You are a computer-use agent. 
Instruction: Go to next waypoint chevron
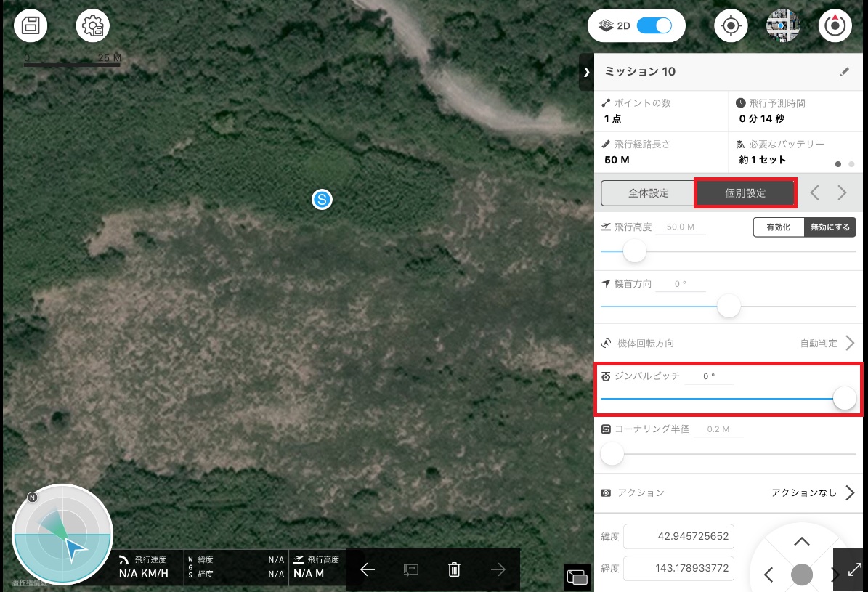click(x=842, y=192)
